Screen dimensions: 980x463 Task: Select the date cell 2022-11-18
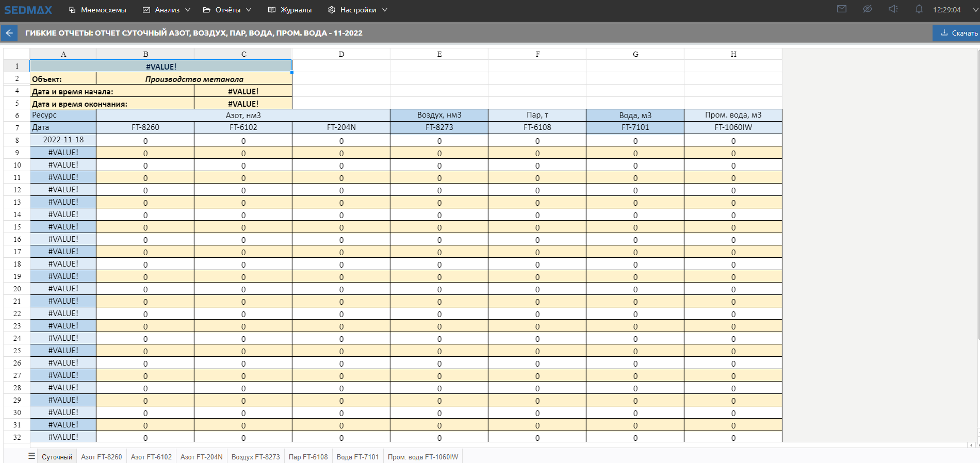point(63,140)
